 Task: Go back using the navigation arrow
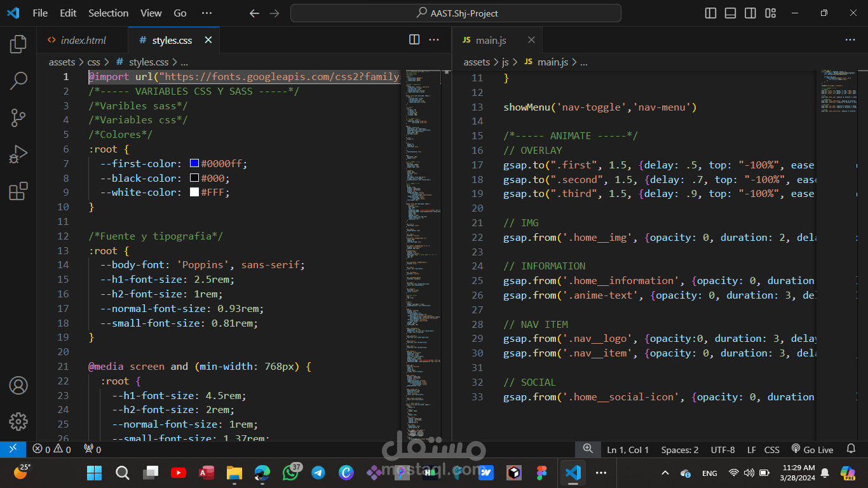click(254, 13)
